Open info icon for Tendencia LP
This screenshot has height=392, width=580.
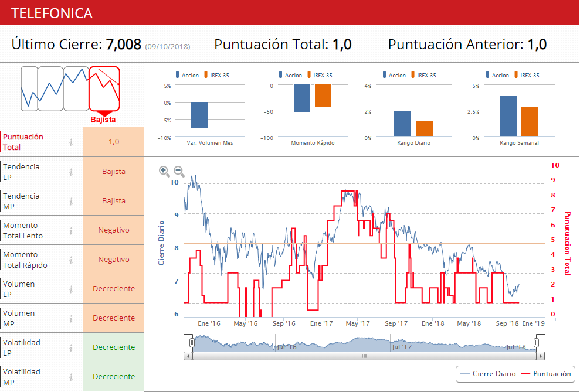[71, 172]
